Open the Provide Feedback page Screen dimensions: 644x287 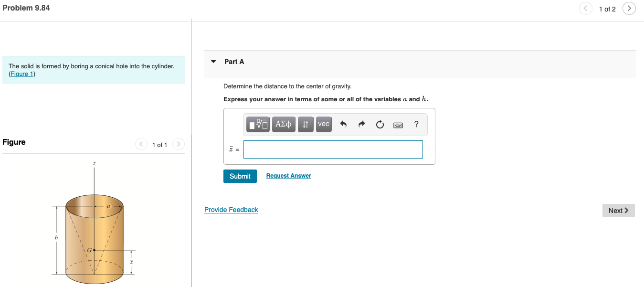click(x=231, y=209)
